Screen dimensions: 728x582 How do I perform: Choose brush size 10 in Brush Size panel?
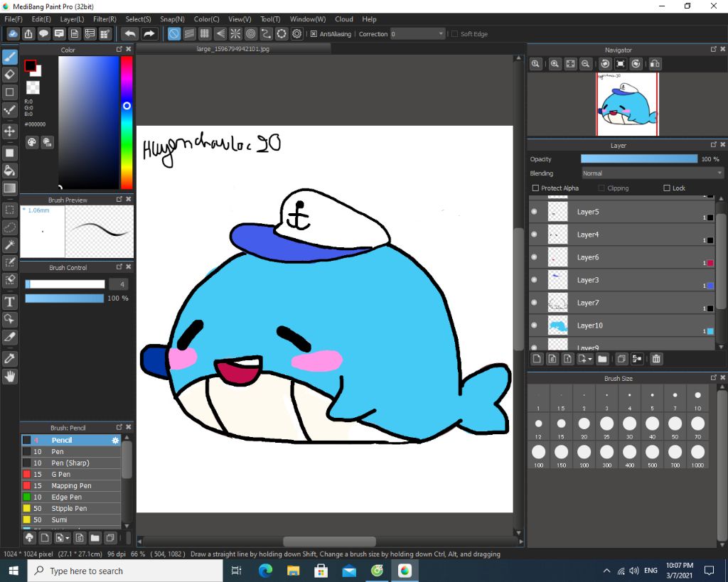(x=697, y=399)
